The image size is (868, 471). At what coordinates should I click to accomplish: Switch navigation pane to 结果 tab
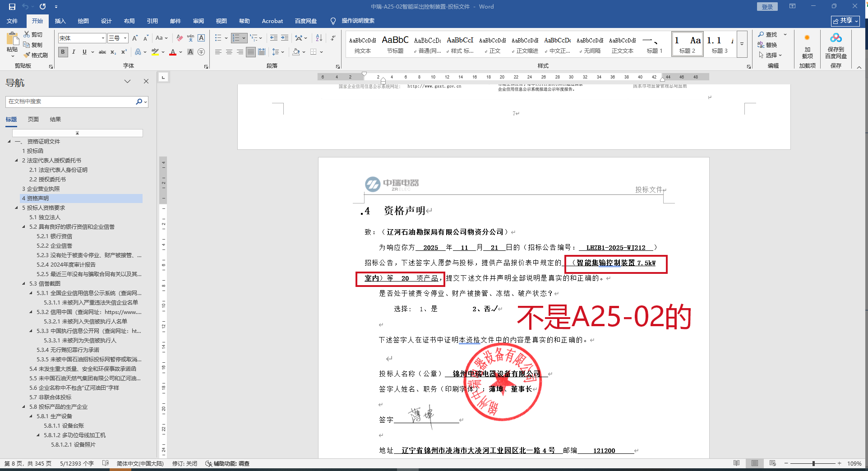click(55, 120)
